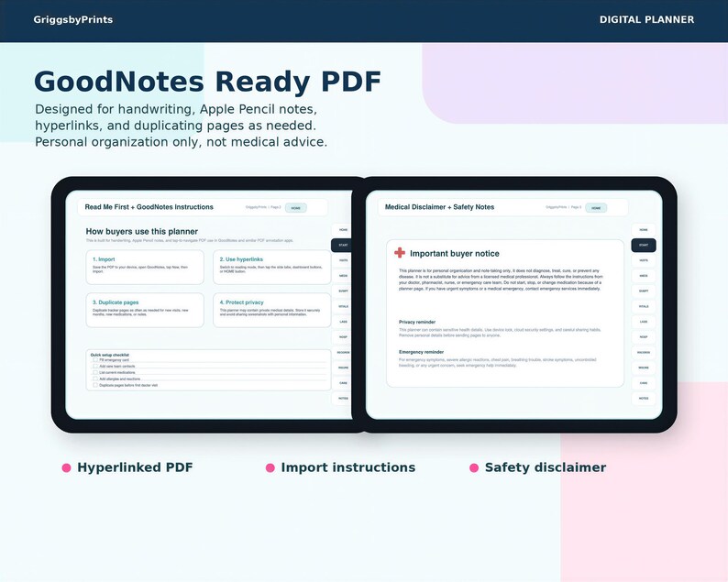Click 'Import instructions' feature label
This screenshot has height=582, width=728.
pos(348,467)
